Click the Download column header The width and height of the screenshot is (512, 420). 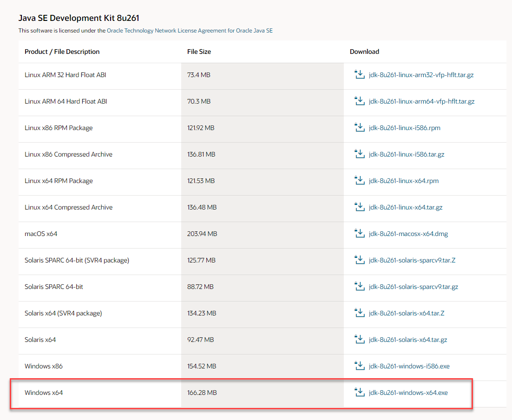364,52
